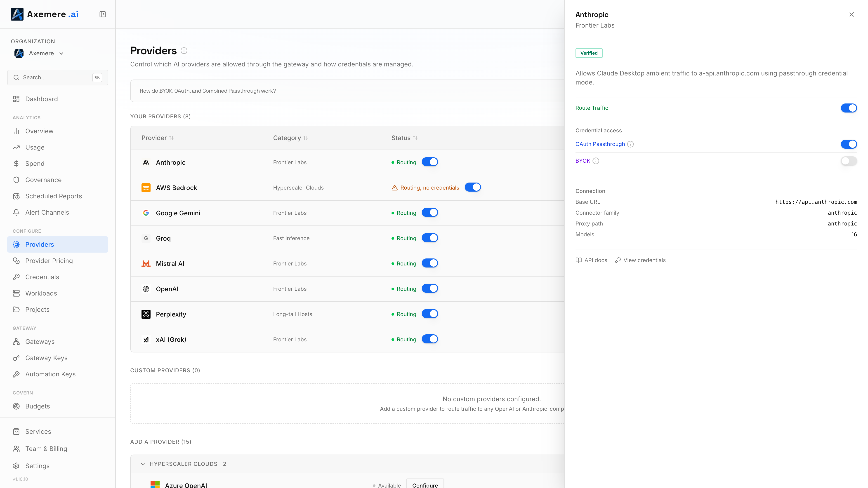Screen dimensions: 868x488
Task: Select Providers in the sidebar
Action: [58, 244]
